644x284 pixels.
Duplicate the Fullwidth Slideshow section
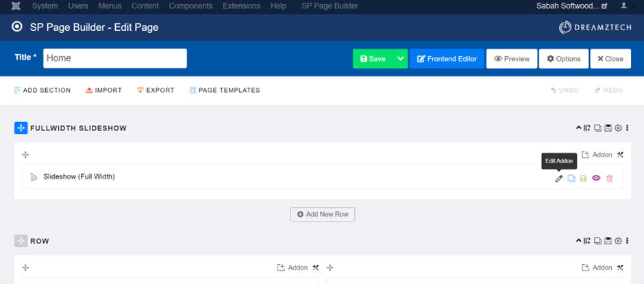tap(598, 128)
